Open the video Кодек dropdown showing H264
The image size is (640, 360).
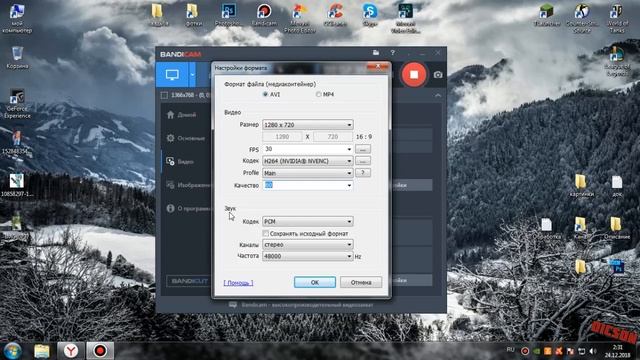(308, 161)
